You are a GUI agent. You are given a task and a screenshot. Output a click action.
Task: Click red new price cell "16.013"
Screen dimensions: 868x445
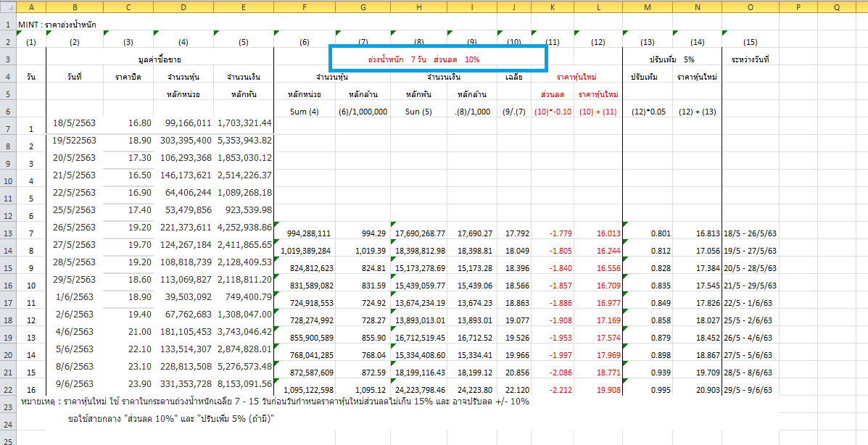(x=608, y=233)
